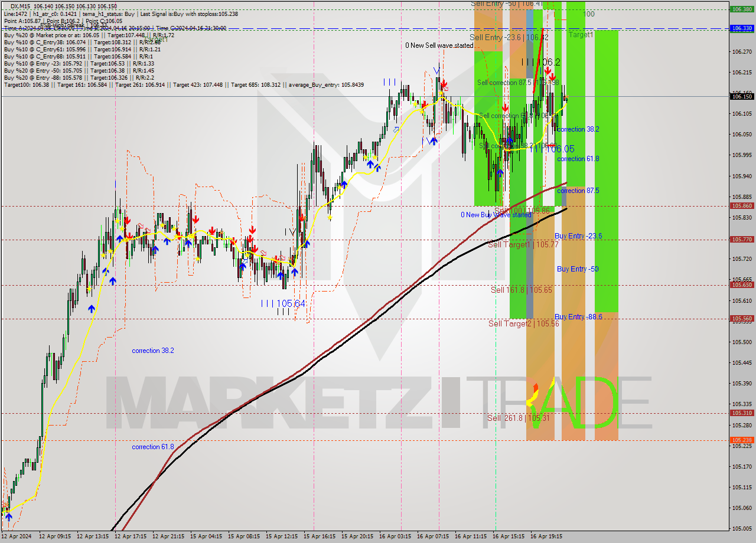Click the current price 106.150 tag
The width and height of the screenshot is (756, 543).
[x=742, y=96]
